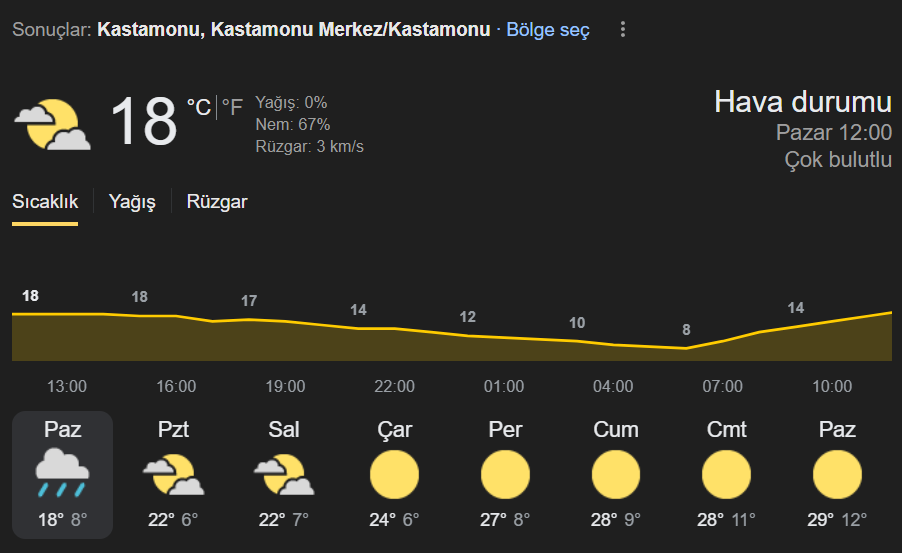
Task: Select next Sunday 29° forecast day
Action: [x=837, y=475]
